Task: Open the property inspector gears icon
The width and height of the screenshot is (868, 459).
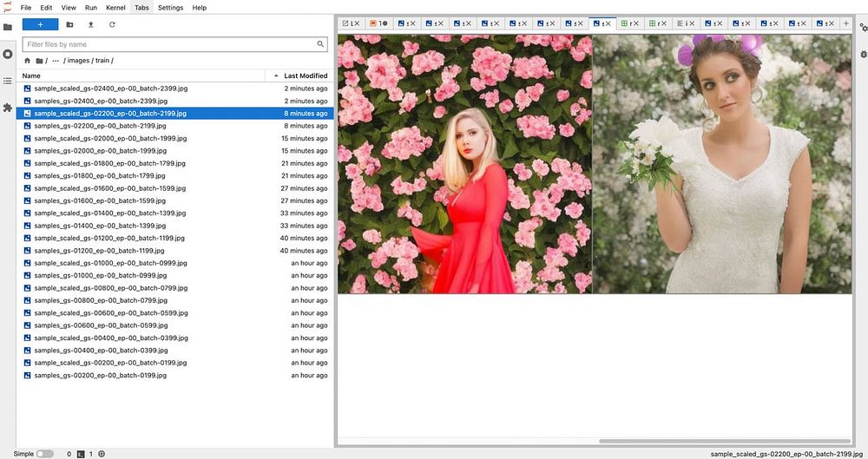Action: click(x=862, y=27)
